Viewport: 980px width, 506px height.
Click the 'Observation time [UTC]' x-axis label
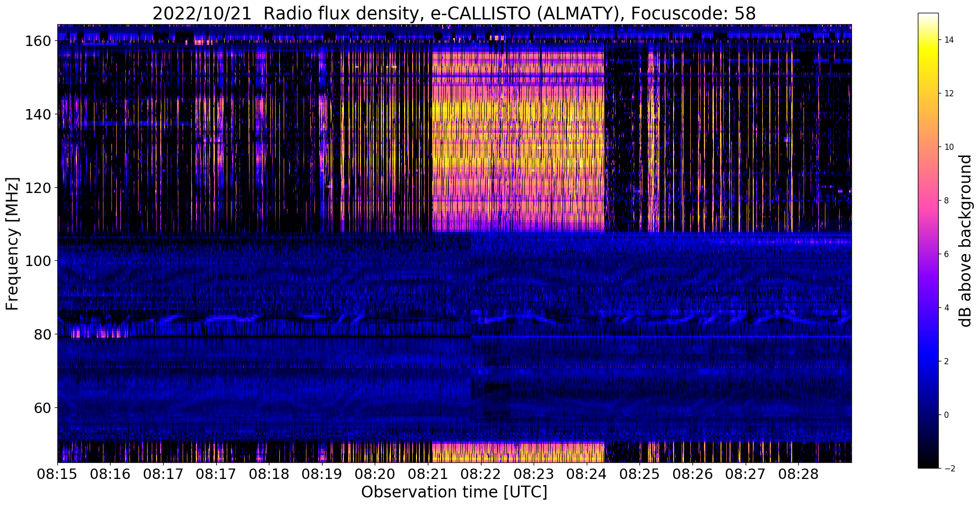[x=454, y=492]
